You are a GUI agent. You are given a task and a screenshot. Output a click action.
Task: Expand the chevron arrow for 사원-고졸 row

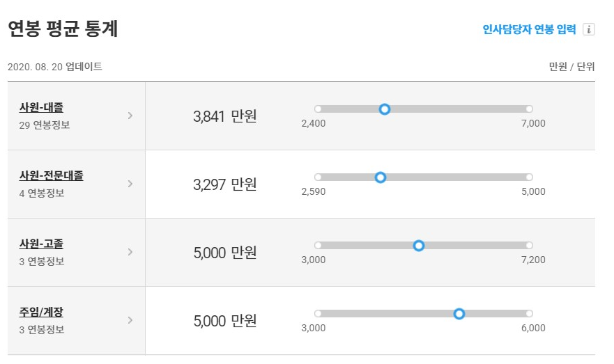click(130, 252)
